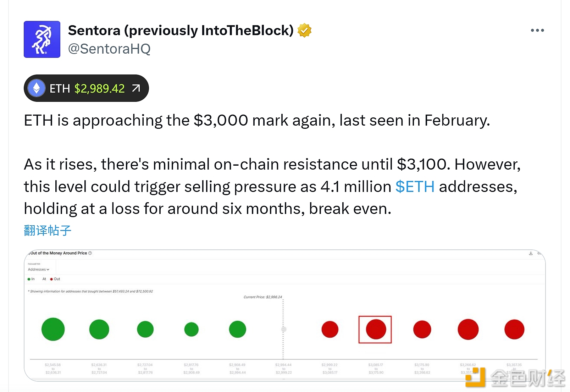The width and height of the screenshot is (570, 392).
Task: Click the translate post link
Action: (x=48, y=231)
